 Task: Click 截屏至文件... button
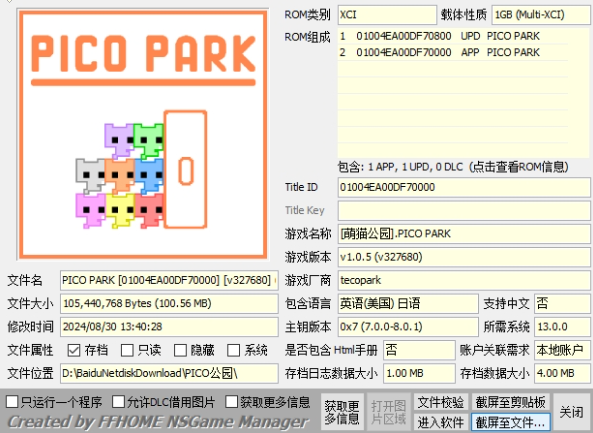pos(511,422)
